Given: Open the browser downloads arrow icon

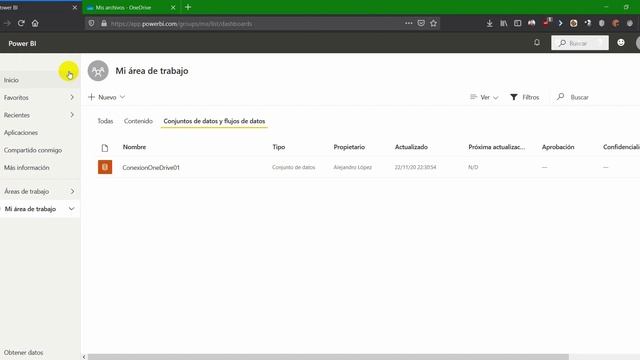Looking at the screenshot, I should 489,23.
